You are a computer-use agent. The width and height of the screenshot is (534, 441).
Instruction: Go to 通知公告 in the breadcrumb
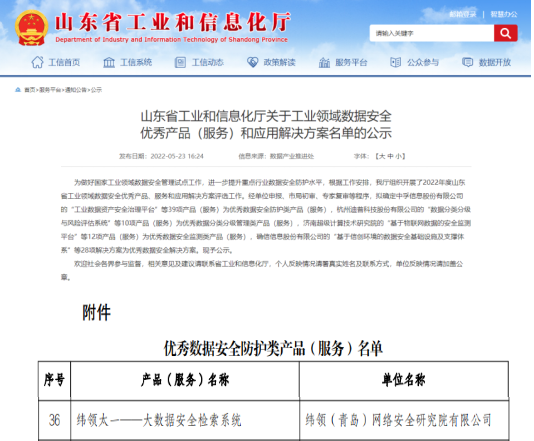[x=76, y=90]
